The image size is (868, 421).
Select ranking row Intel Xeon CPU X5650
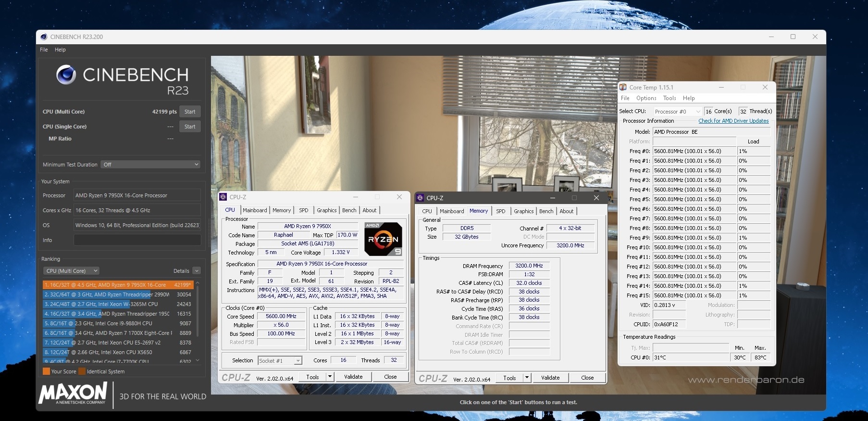(118, 352)
